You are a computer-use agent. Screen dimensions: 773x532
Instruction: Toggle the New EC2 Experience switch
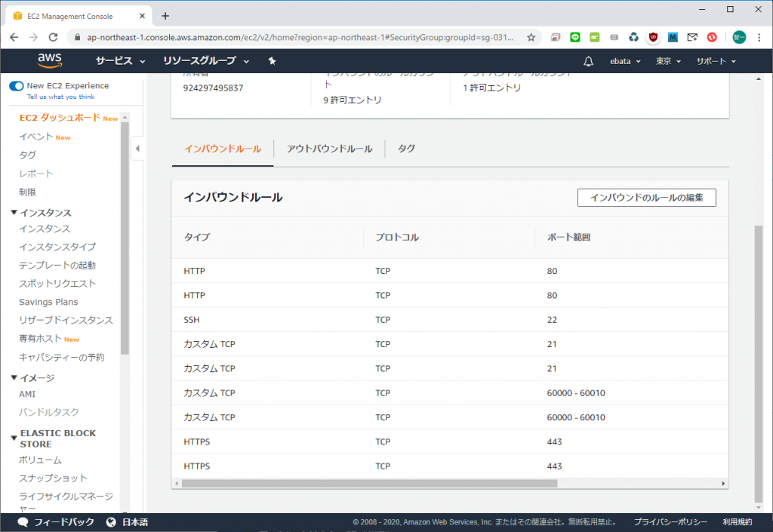(16, 86)
